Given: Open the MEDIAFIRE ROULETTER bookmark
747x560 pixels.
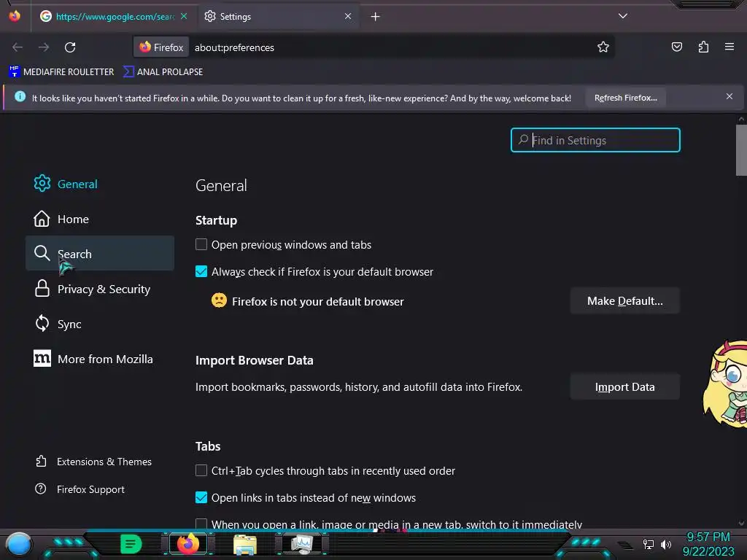Looking at the screenshot, I should pos(61,72).
